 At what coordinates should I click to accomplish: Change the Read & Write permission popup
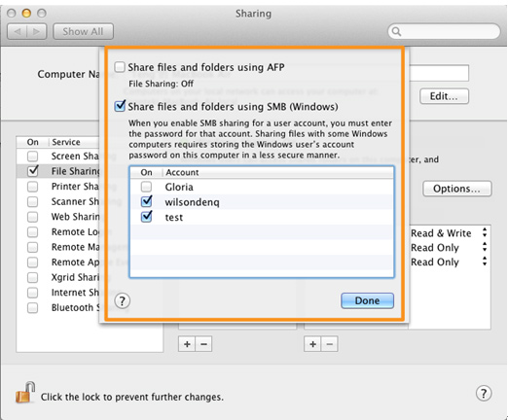pyautogui.click(x=449, y=233)
